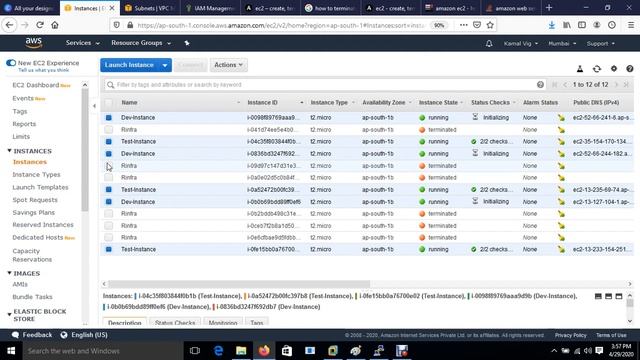
Task: Open Spot Requests in sidebar
Action: [35, 200]
